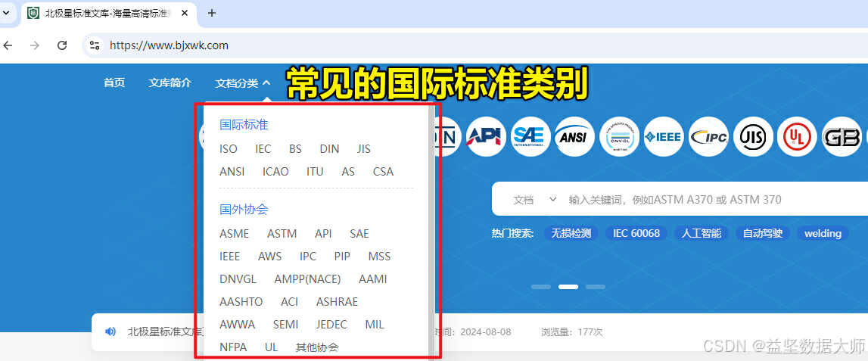Select AASHTO association category
This screenshot has width=868, height=361.
click(241, 302)
